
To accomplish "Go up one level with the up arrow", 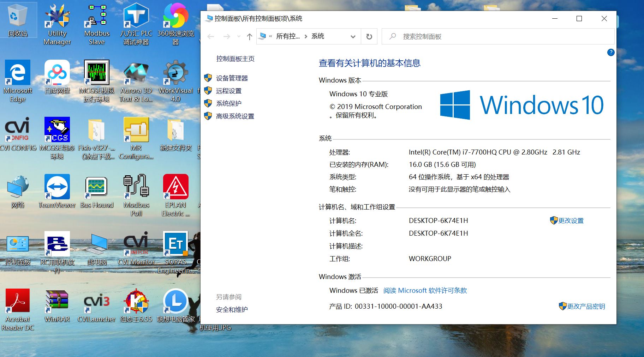I will tap(249, 37).
